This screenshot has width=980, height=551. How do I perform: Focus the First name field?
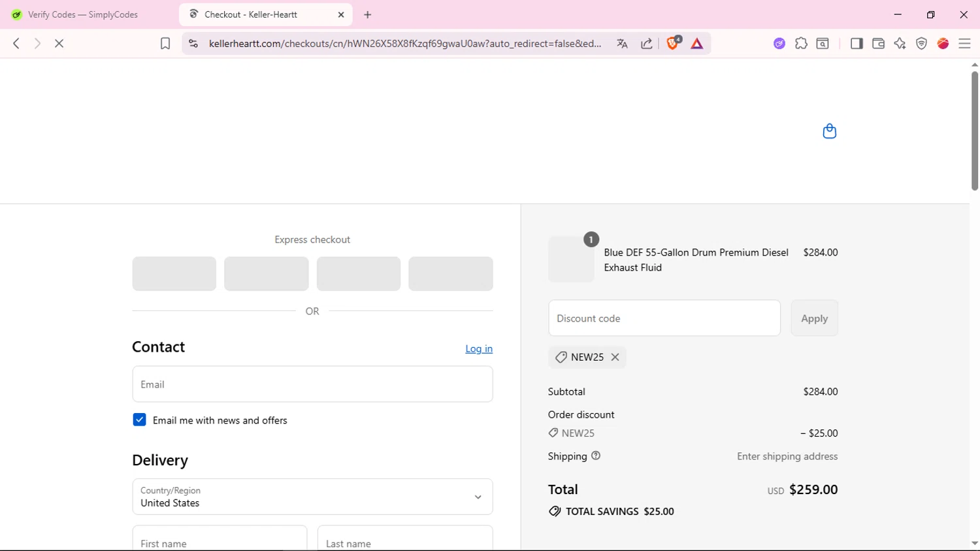coord(220,539)
